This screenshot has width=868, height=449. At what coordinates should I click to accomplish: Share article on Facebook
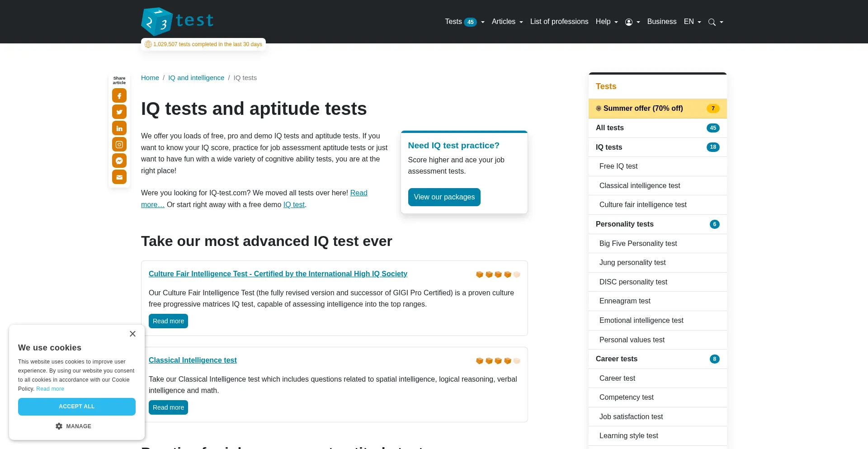click(119, 95)
